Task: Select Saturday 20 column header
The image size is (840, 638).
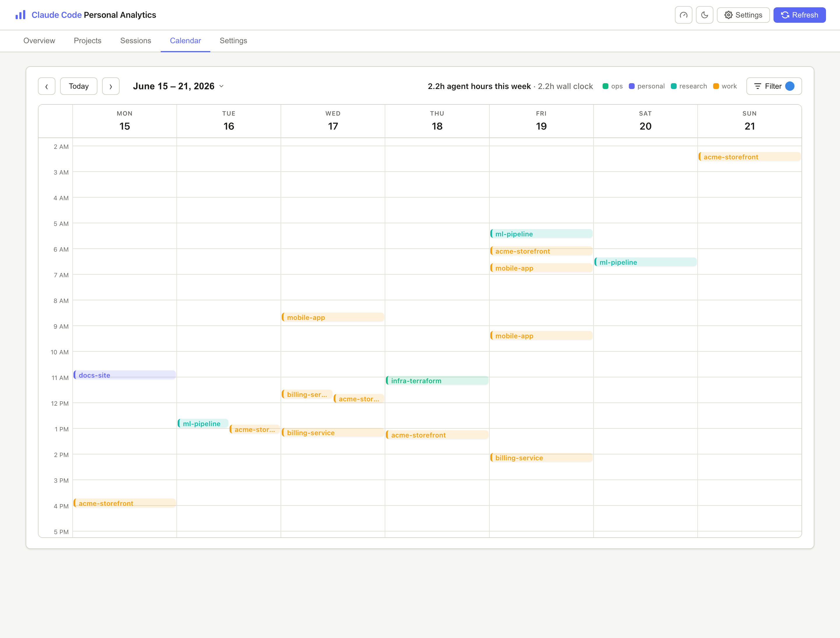Action: 645,121
